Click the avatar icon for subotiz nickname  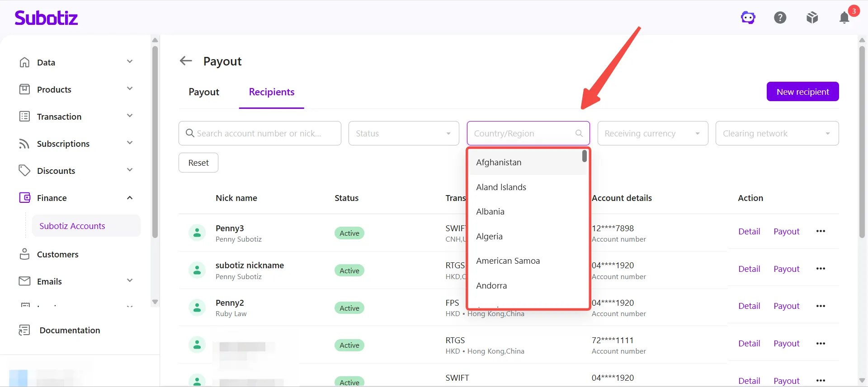(197, 270)
